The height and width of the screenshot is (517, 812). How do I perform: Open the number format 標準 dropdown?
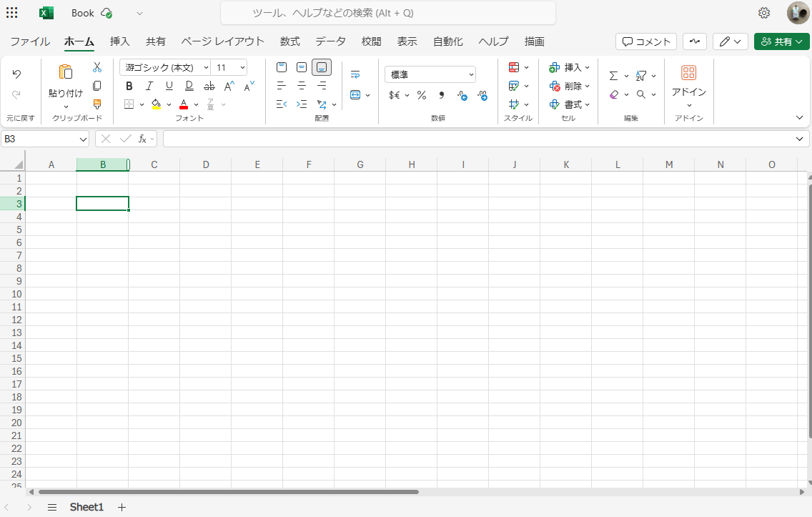(x=470, y=74)
